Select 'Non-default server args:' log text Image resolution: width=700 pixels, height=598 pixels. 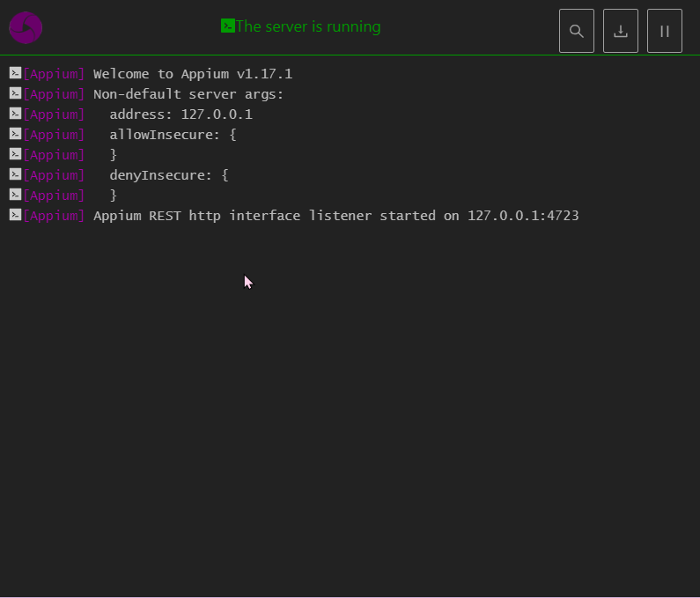188,94
